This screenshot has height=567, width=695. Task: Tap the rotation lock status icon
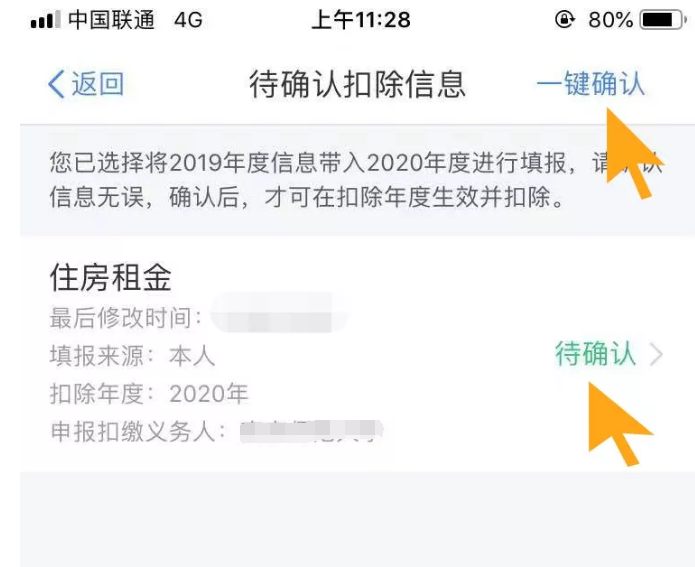point(565,20)
